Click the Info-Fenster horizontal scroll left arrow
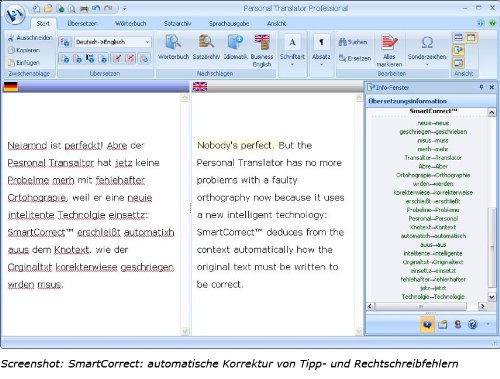Viewport: 500px width, 379px height. coord(370,306)
